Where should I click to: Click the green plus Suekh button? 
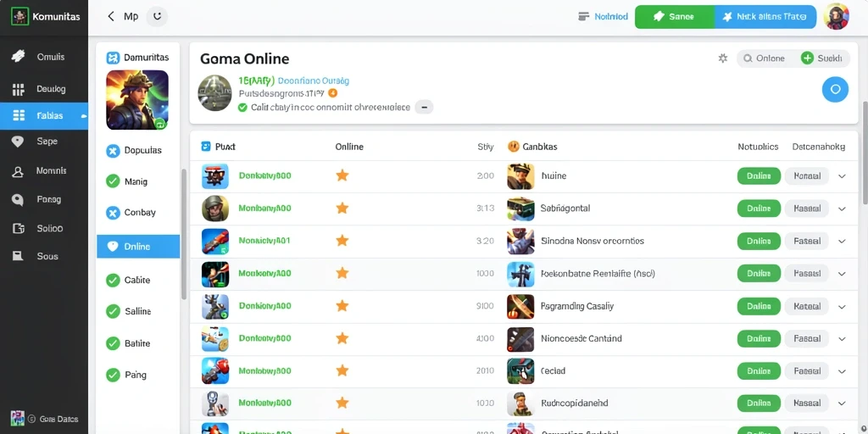click(x=822, y=58)
